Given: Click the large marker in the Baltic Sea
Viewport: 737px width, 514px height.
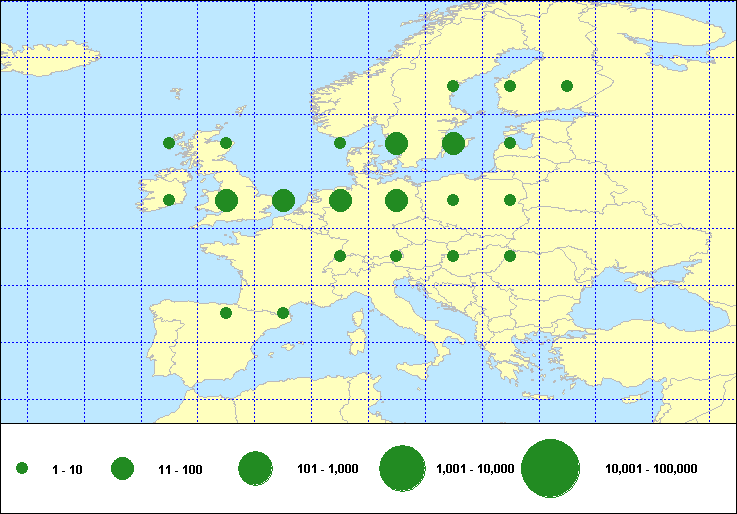Looking at the screenshot, I should tap(453, 144).
